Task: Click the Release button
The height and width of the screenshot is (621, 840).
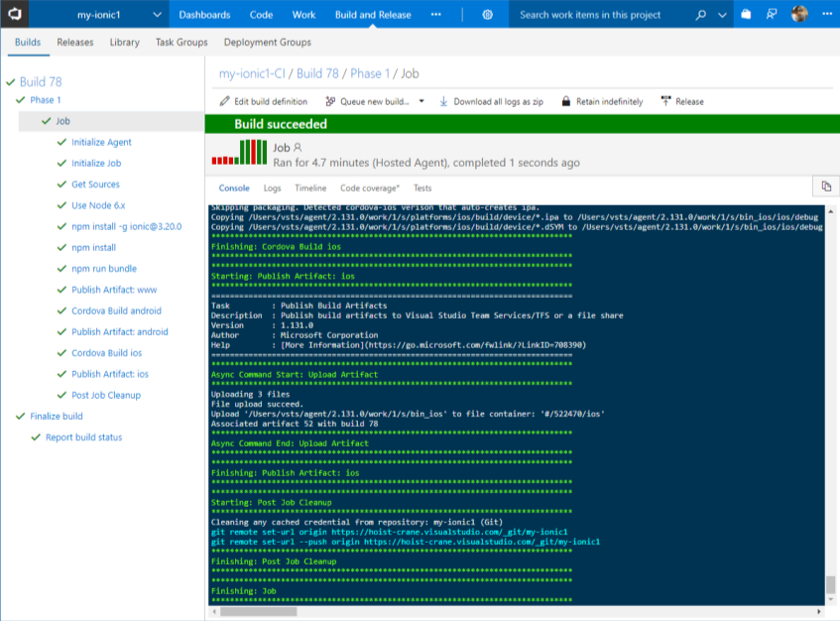Action: (682, 101)
